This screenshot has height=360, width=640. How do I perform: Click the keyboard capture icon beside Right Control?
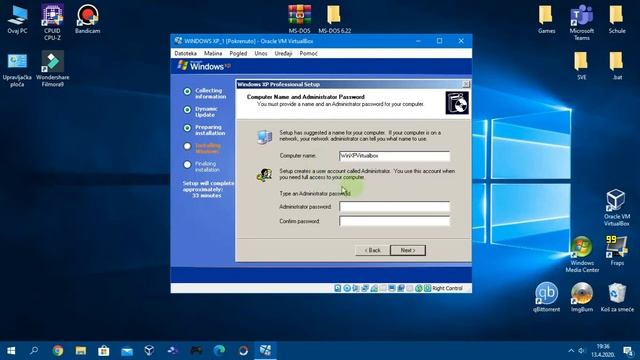coord(427,288)
